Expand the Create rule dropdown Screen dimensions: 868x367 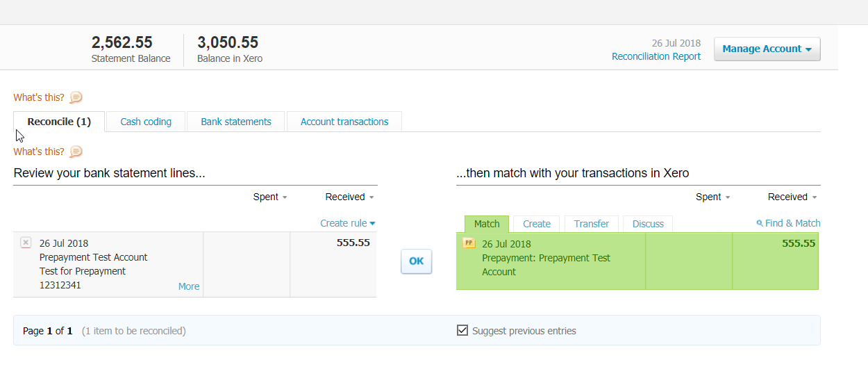click(347, 223)
